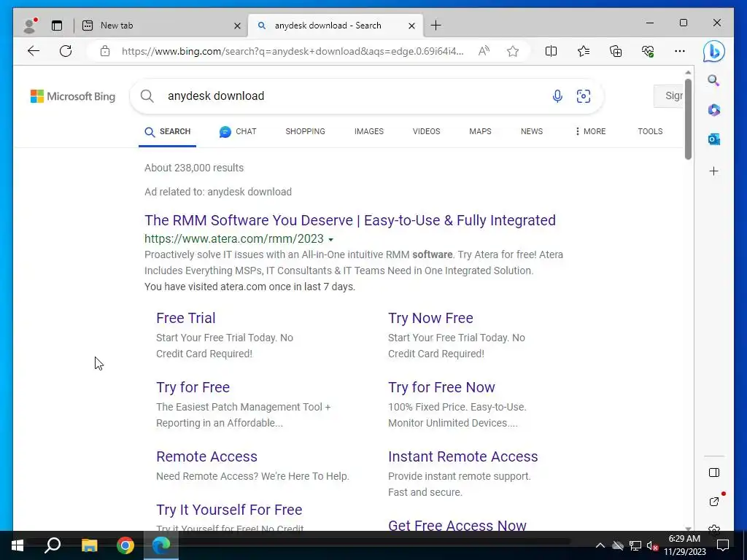Open The RMM Software You Deserve ad
This screenshot has height=560, width=747.
[x=350, y=220]
